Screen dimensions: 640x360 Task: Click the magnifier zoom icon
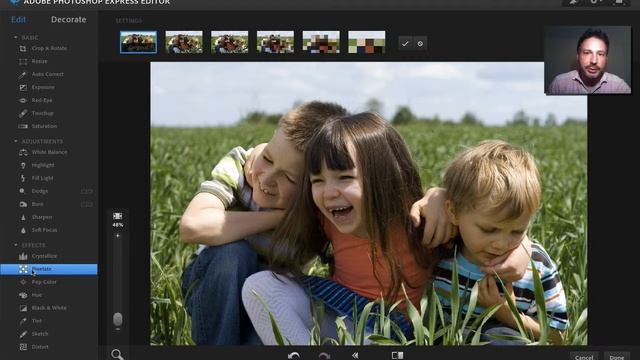point(117,354)
